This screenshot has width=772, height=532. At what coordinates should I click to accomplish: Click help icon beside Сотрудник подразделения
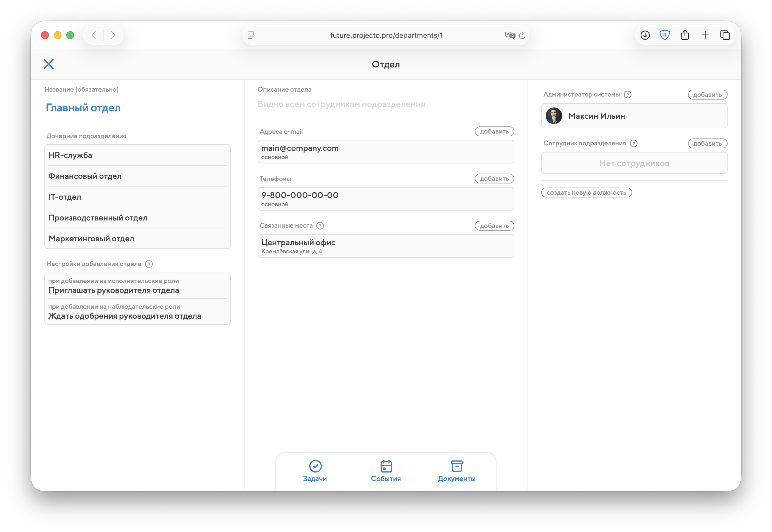pos(633,143)
